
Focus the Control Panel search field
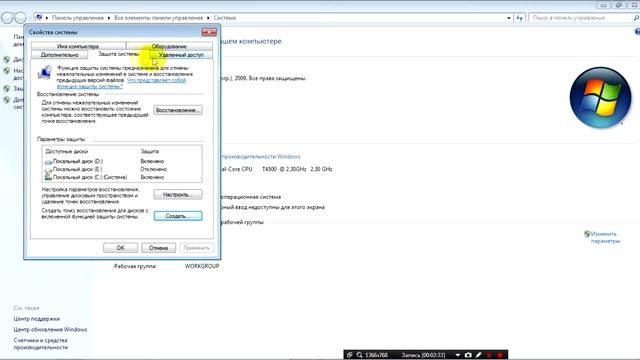[x=581, y=18]
